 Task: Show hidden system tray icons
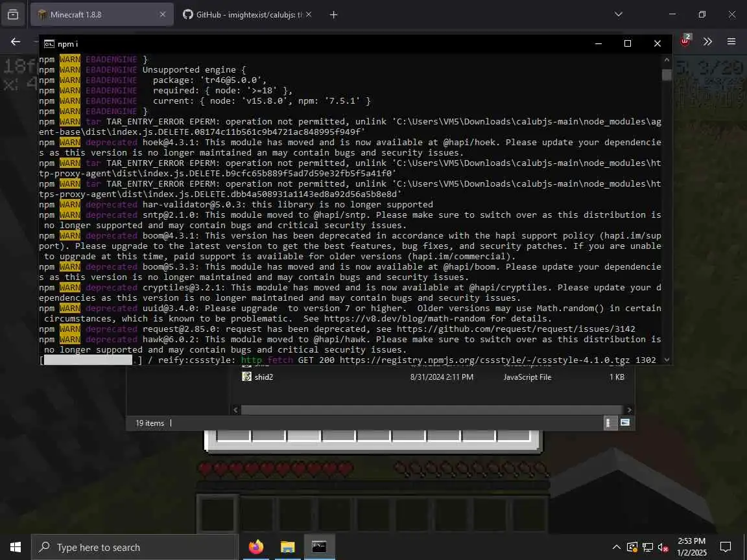coord(617,547)
